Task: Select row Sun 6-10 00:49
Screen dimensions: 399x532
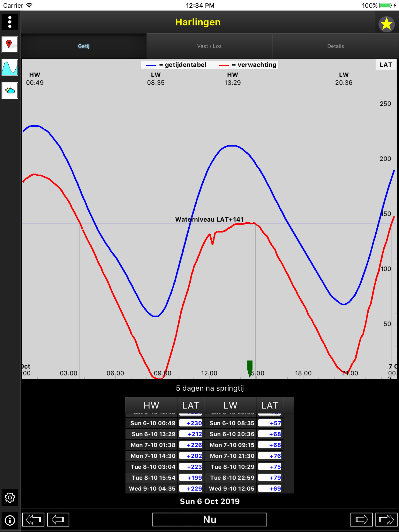Action: pos(152,423)
